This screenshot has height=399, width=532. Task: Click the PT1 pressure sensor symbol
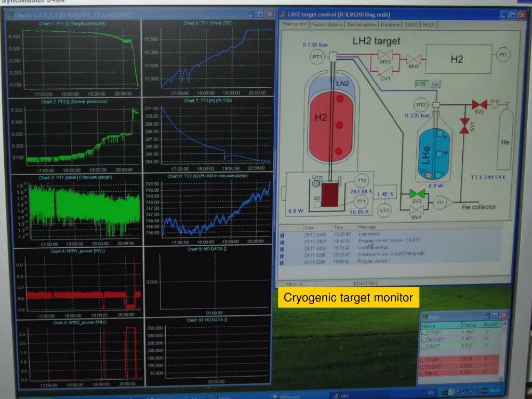click(317, 57)
